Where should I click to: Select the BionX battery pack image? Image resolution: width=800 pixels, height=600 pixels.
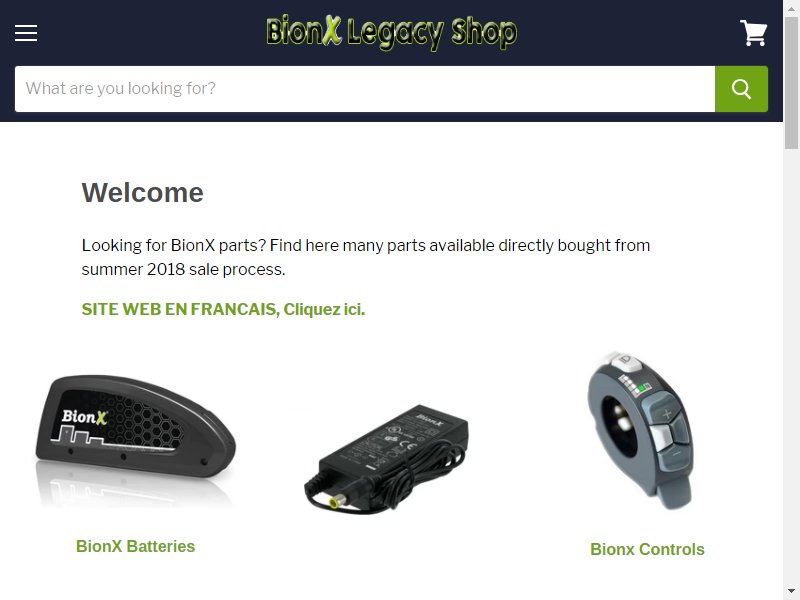(135, 441)
